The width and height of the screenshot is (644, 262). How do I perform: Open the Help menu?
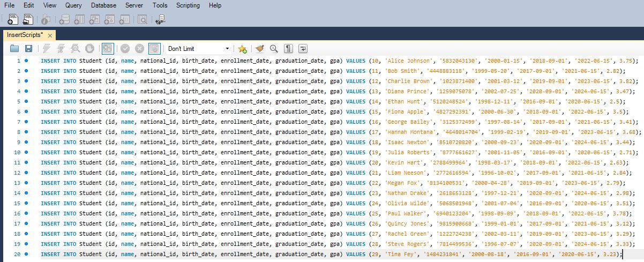tap(215, 5)
